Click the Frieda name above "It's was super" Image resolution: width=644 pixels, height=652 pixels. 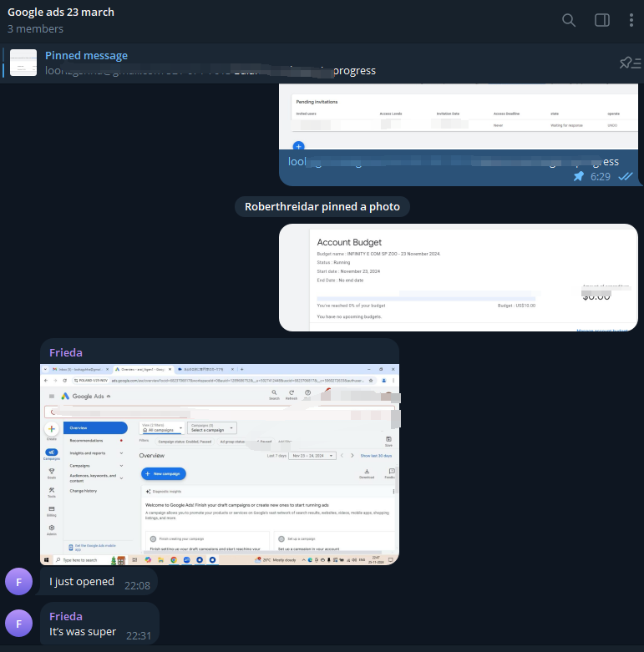coord(66,616)
